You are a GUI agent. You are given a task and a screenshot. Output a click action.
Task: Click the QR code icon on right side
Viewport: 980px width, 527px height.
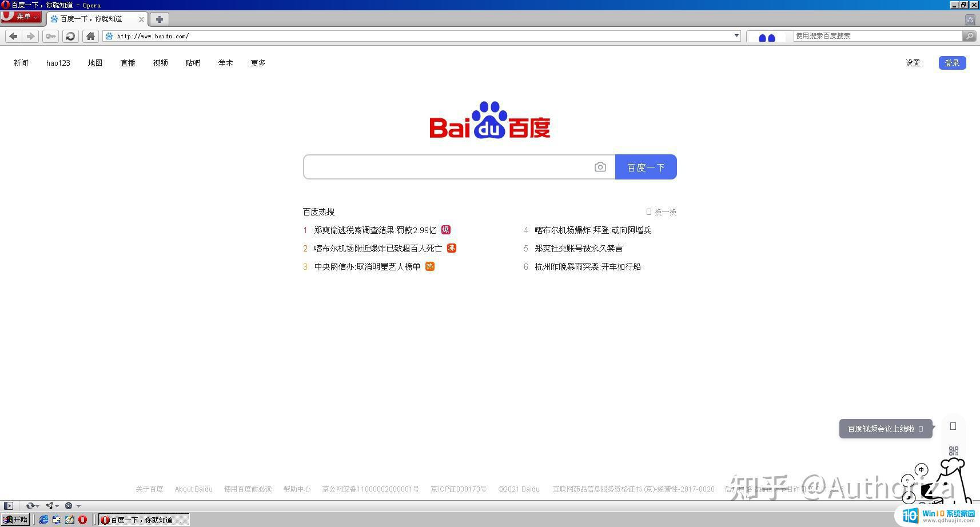click(953, 452)
